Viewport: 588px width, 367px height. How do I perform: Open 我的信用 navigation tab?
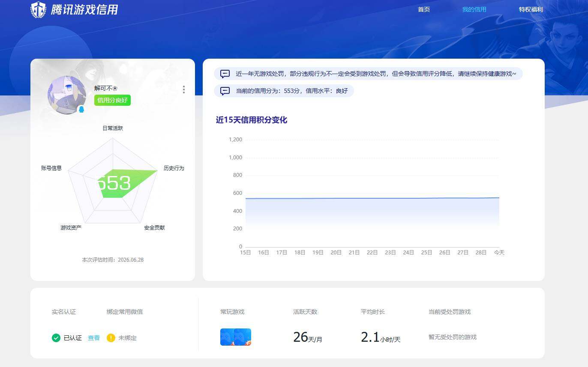coord(474,9)
